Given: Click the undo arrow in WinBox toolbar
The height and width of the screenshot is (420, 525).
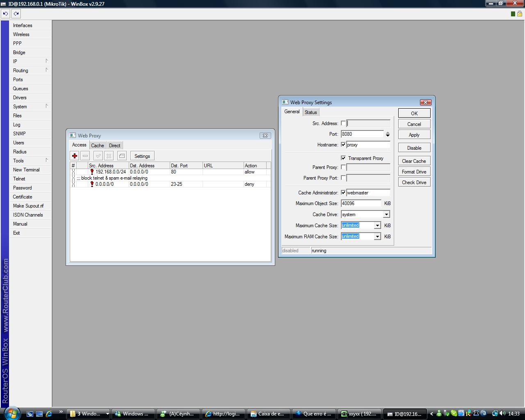Looking at the screenshot, I should point(5,14).
